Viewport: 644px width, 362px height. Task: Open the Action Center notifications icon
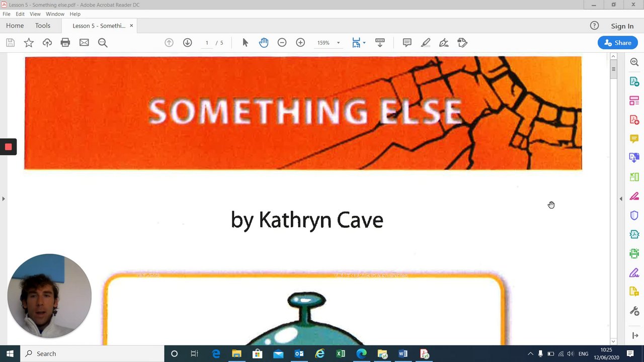pos(630,354)
